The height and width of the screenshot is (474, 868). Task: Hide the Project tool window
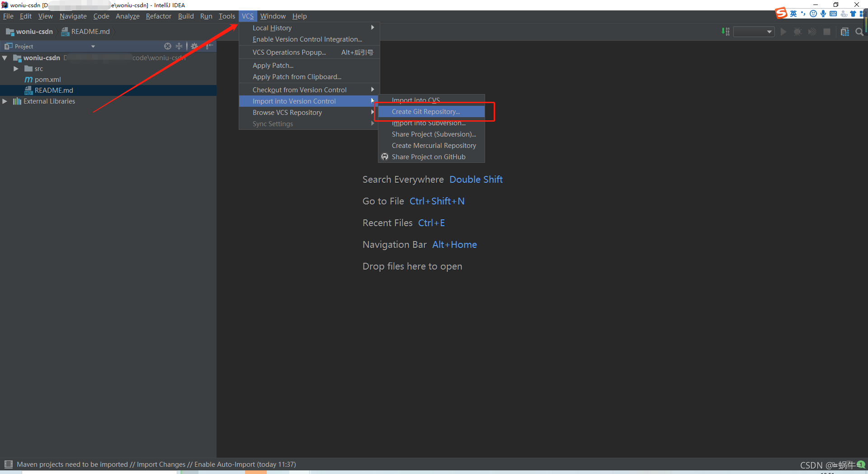(209, 46)
